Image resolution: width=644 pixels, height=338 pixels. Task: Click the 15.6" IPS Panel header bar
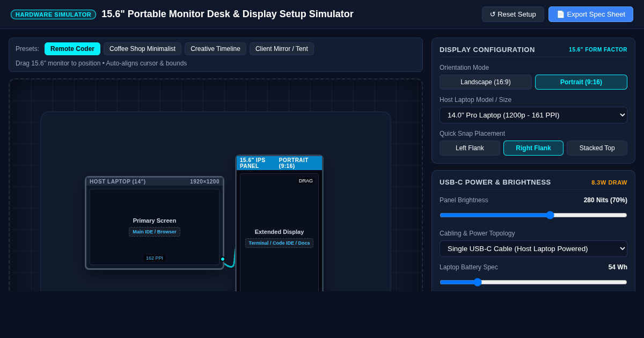point(279,163)
